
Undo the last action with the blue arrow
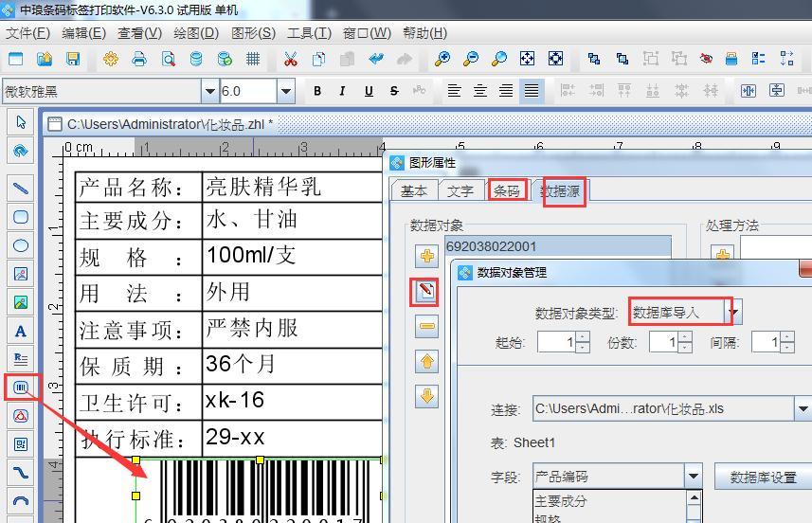click(x=376, y=59)
